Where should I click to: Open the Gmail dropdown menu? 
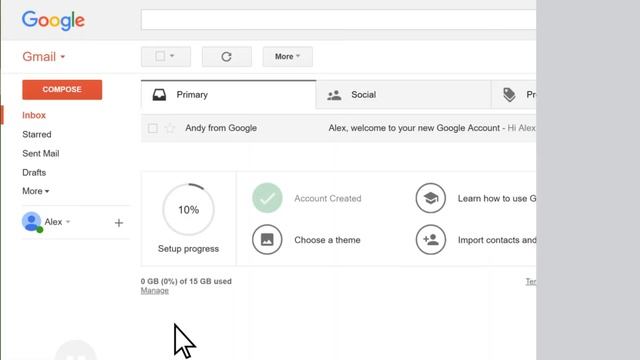tap(44, 57)
